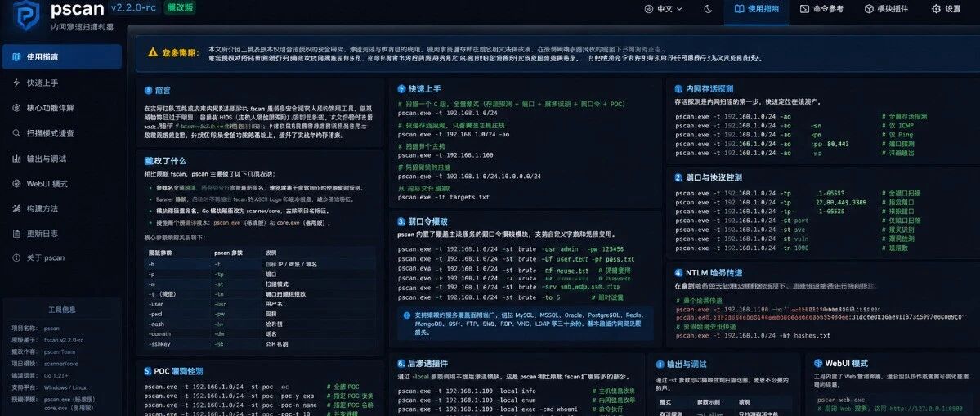Viewport: 980px width, 416px height.
Task: Click the bar chart icon beside sidebar 输出与调试
Action: (x=16, y=159)
